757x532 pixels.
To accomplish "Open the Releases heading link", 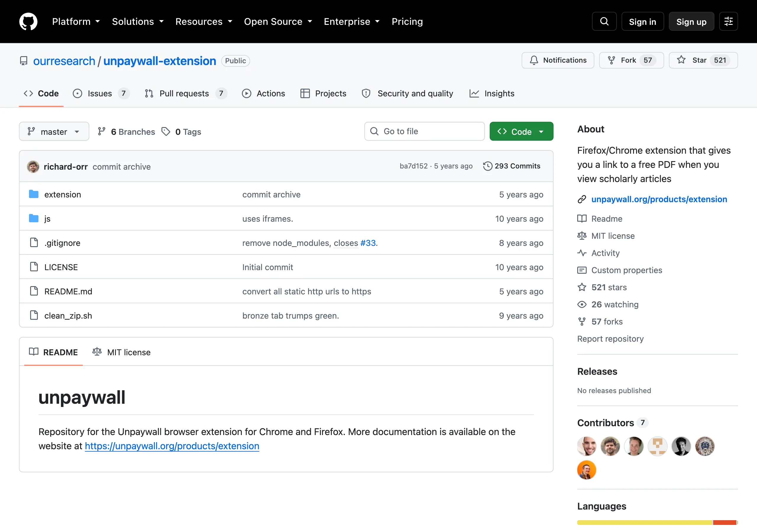I will pyautogui.click(x=597, y=372).
